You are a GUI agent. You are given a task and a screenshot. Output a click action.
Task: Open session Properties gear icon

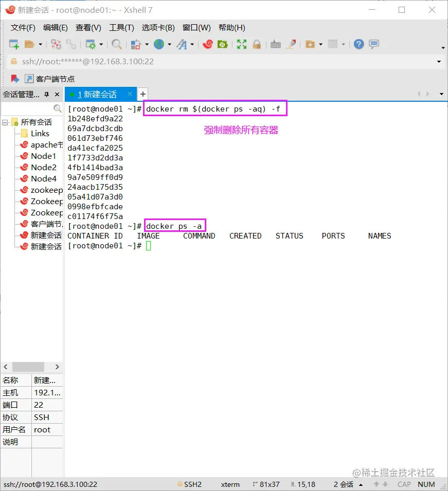pos(91,44)
